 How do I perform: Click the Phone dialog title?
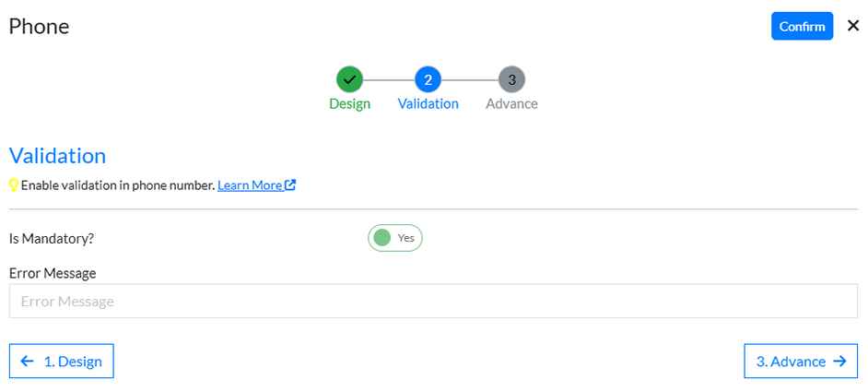point(39,26)
